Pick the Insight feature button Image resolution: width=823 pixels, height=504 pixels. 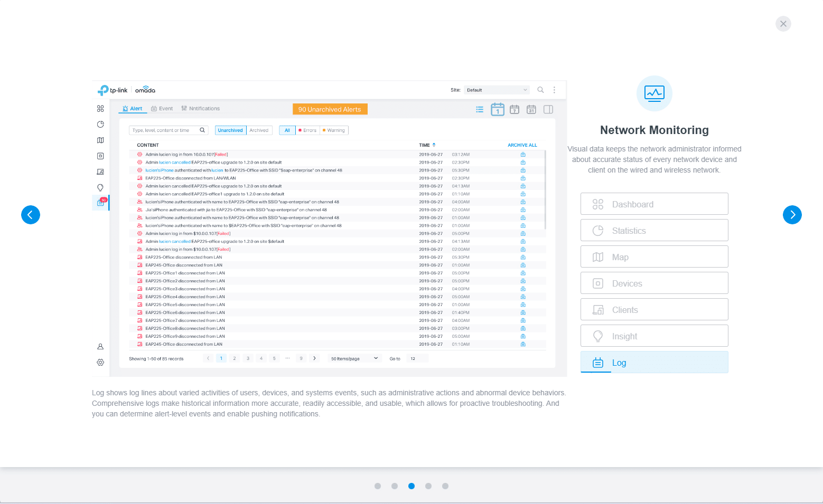tap(654, 336)
